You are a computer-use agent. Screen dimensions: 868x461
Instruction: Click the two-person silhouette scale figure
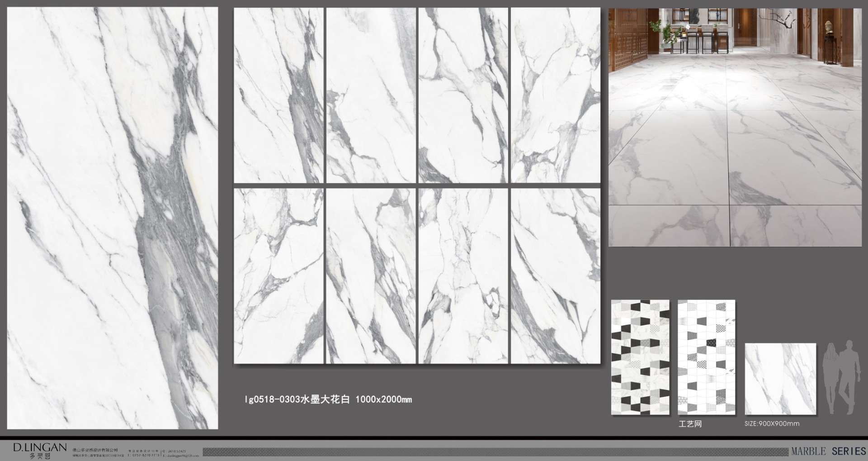(x=841, y=378)
